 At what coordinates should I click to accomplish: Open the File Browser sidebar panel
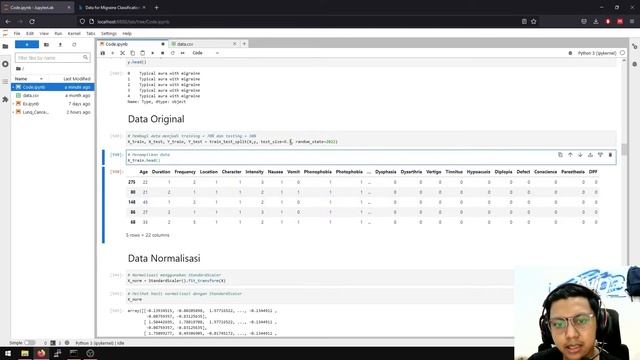click(5, 47)
